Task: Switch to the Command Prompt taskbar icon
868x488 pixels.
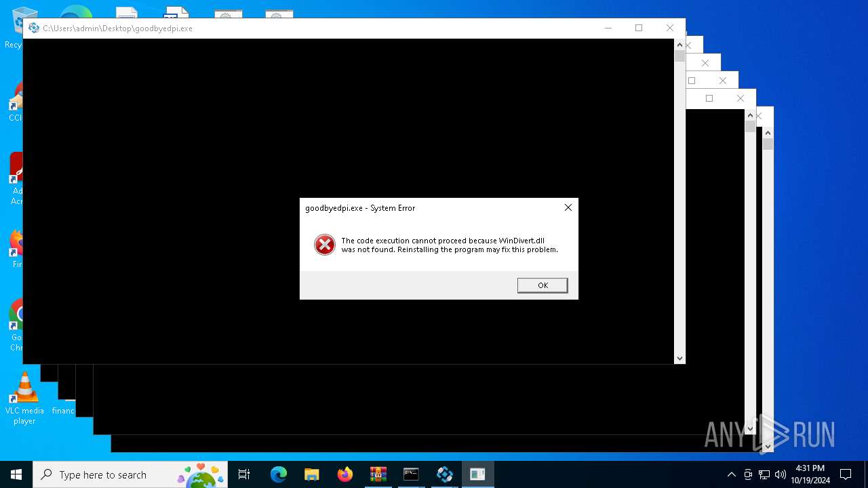Action: 411,474
